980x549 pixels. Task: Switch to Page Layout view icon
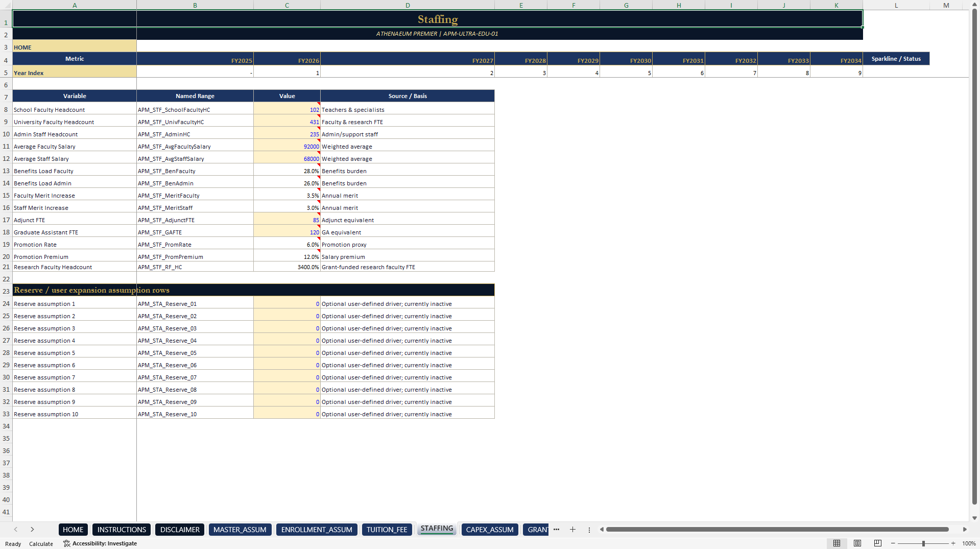(x=857, y=543)
